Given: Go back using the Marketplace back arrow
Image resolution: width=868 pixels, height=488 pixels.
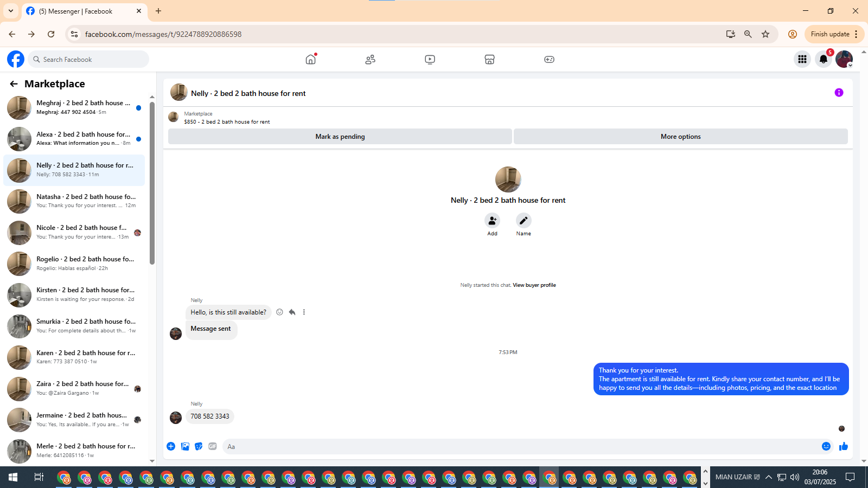Looking at the screenshot, I should (14, 84).
